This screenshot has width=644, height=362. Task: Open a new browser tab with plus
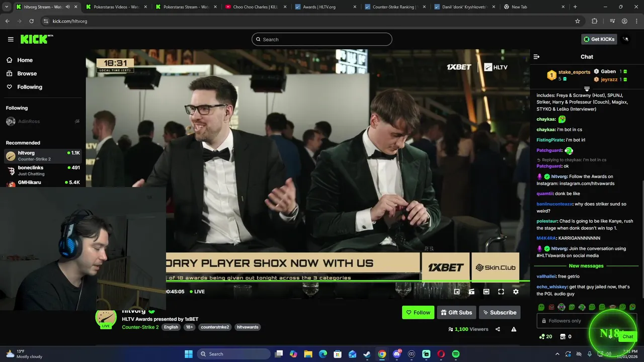575,7
